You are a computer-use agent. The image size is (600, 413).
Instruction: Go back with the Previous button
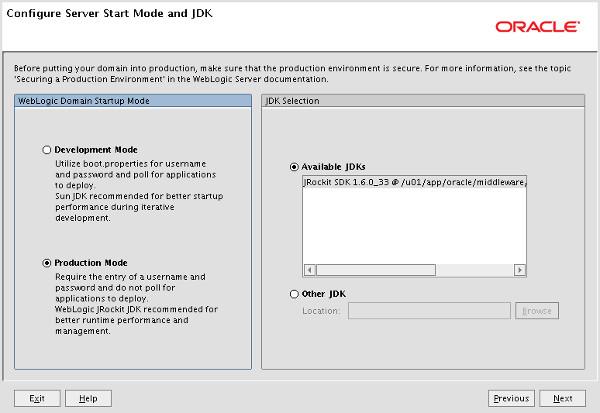[511, 398]
